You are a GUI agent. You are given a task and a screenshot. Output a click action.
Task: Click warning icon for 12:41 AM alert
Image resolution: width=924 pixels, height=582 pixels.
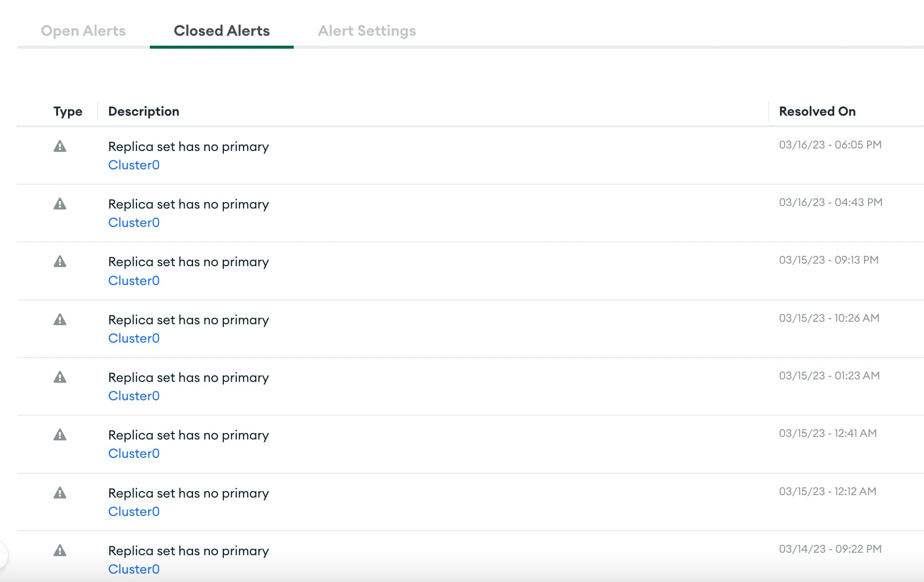click(60, 435)
